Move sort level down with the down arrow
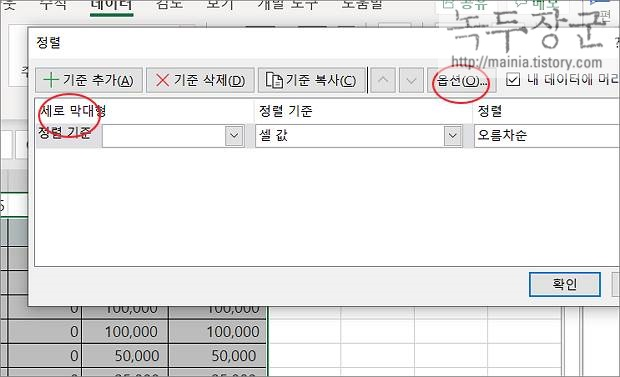The width and height of the screenshot is (620, 377). point(411,80)
